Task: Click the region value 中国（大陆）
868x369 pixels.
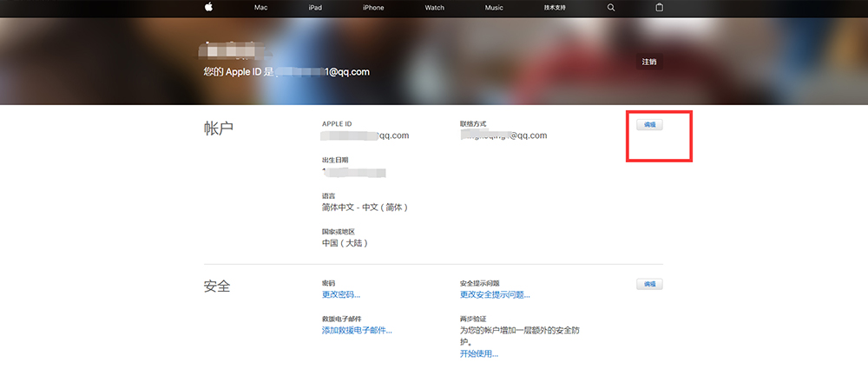Action: [x=345, y=244]
